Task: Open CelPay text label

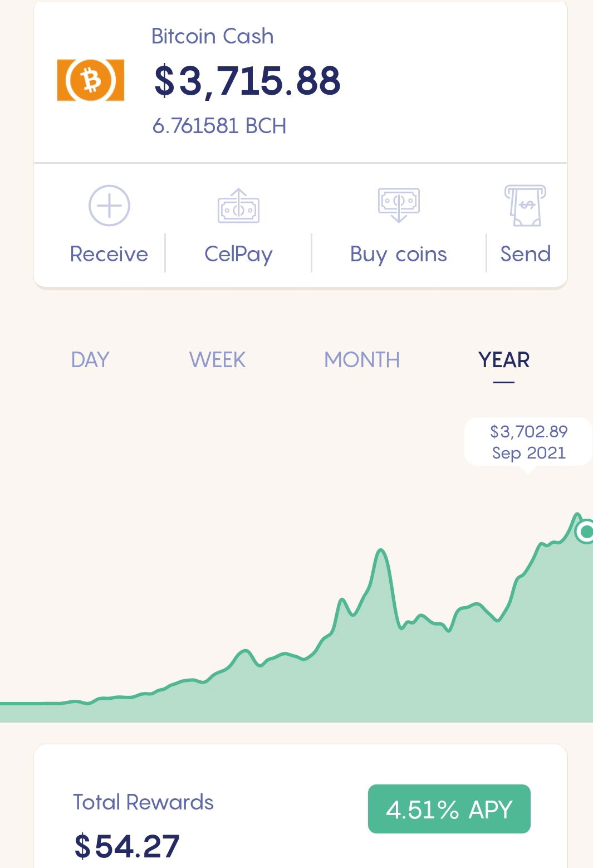Action: [x=238, y=255]
